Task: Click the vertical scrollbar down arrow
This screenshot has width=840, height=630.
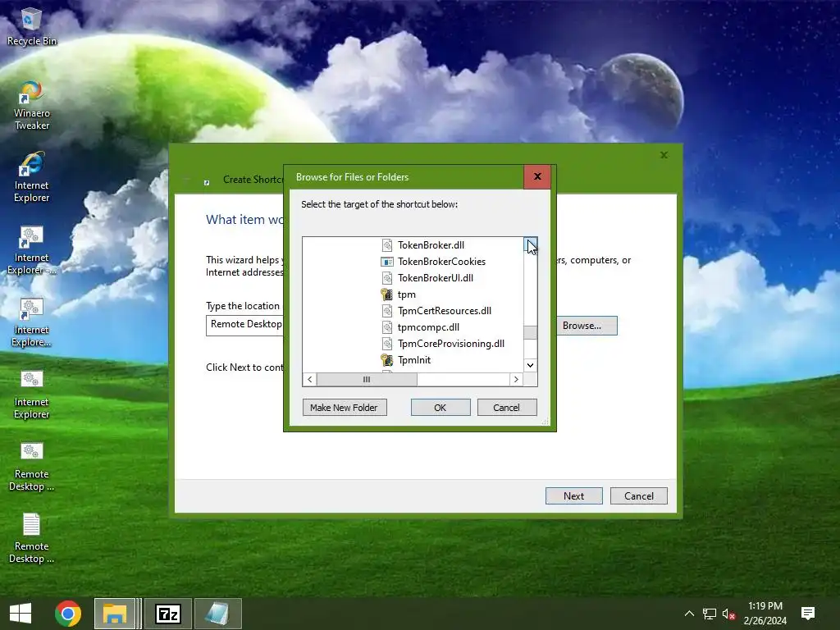Action: (x=531, y=365)
